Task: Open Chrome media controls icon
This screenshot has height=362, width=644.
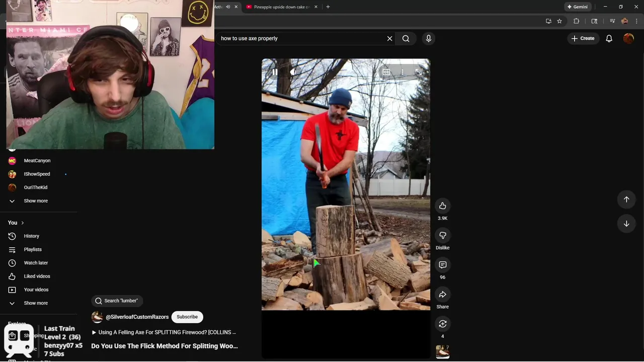Action: pyautogui.click(x=612, y=21)
